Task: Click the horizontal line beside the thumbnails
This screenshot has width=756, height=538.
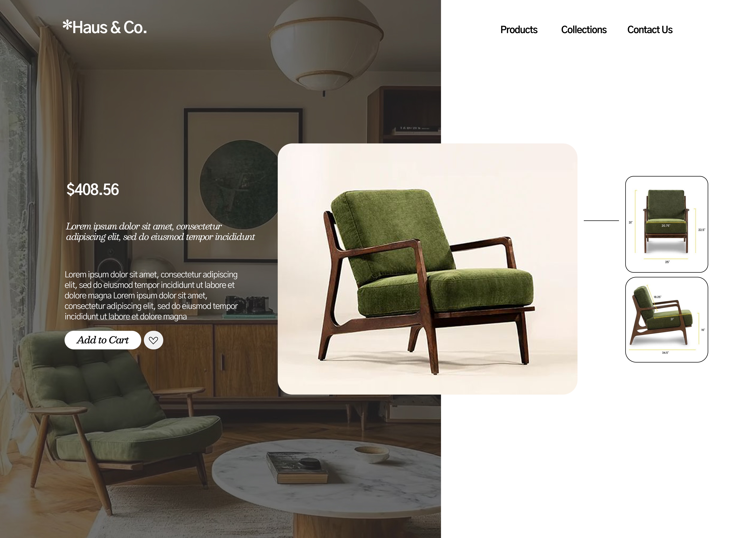Action: tap(601, 220)
